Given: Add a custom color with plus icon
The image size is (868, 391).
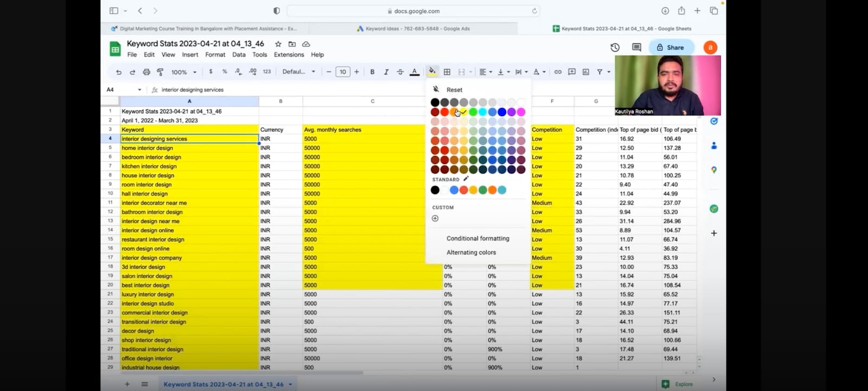Looking at the screenshot, I should click(x=435, y=218).
